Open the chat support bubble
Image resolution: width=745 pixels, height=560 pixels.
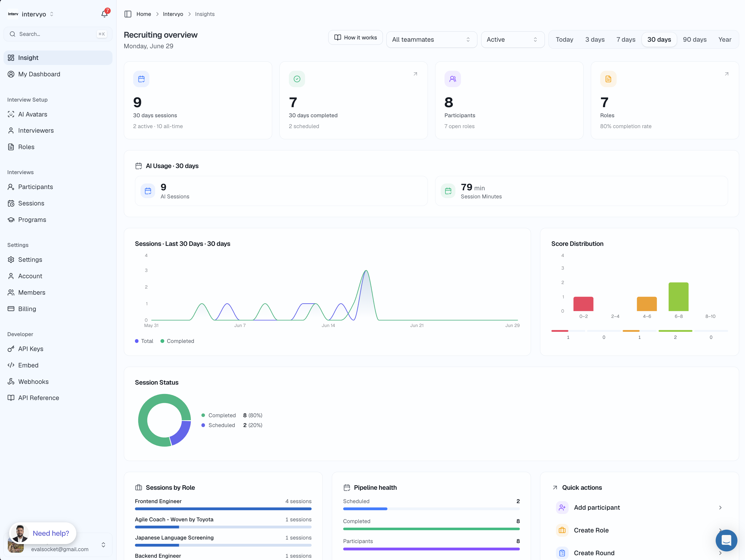(726, 540)
